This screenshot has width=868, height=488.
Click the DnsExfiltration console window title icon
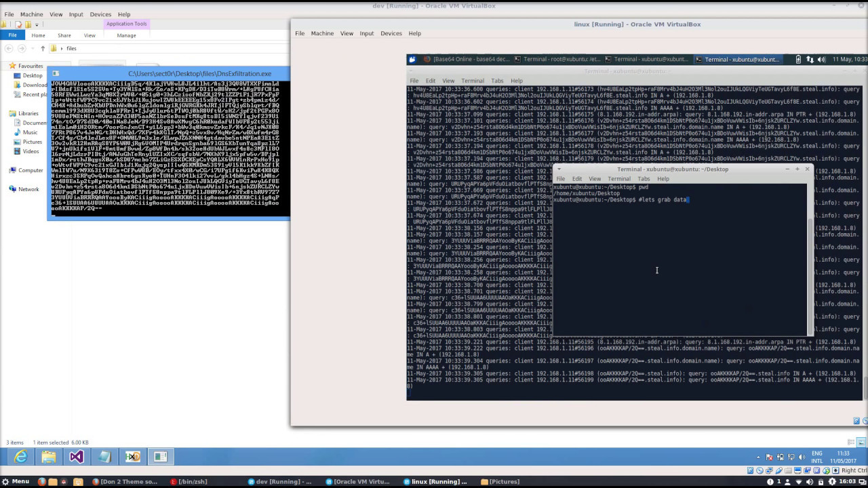(56, 73)
